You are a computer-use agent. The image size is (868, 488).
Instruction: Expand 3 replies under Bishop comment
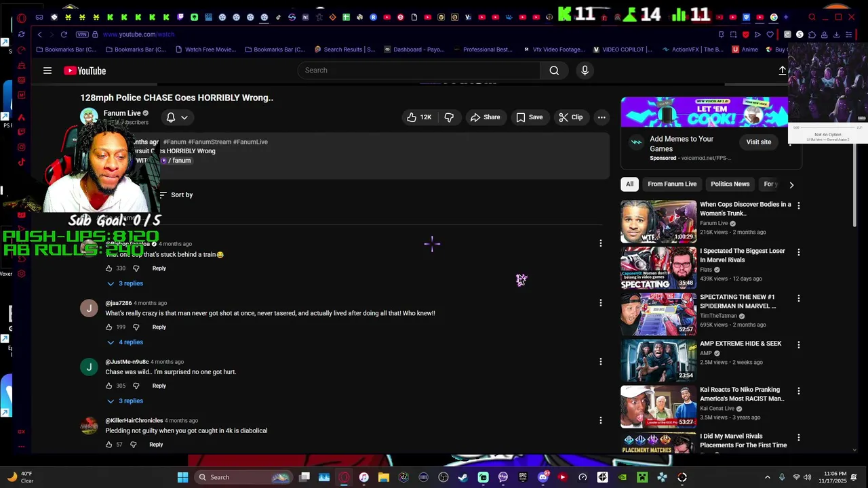pos(125,283)
